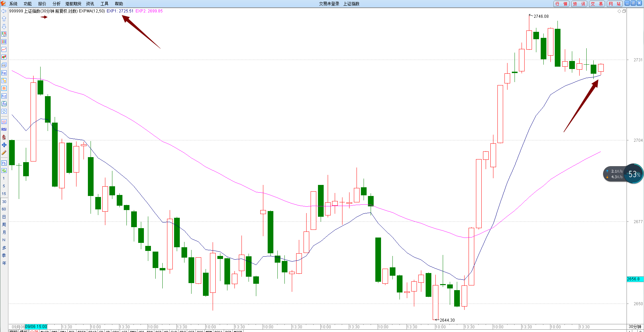The width and height of the screenshot is (644, 332).
Task: Open the multi-colored grid sidebar icon
Action: click(x=4, y=42)
